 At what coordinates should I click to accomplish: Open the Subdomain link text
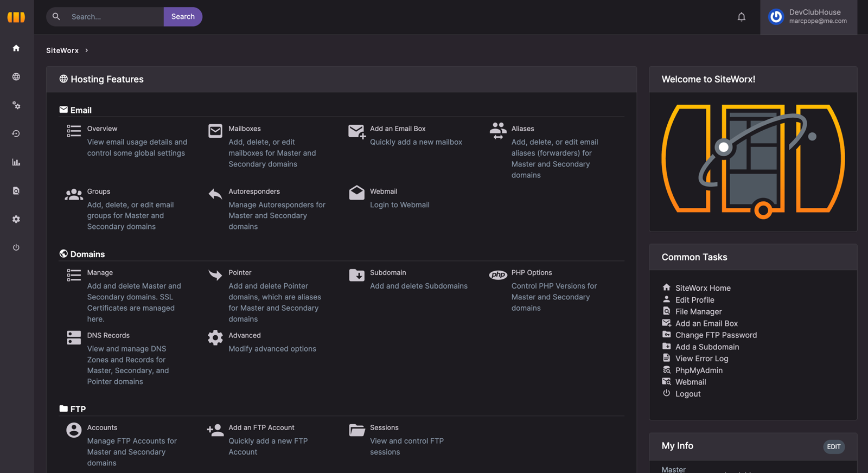(388, 273)
